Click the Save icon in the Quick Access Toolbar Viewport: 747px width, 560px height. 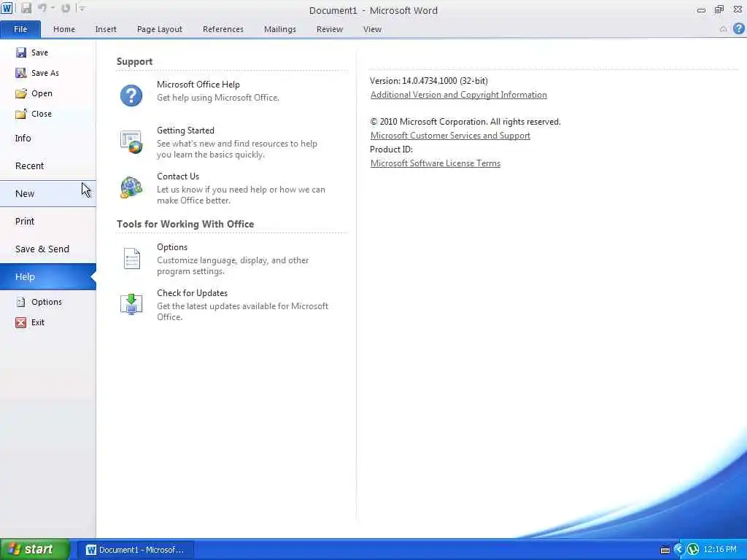(x=26, y=8)
